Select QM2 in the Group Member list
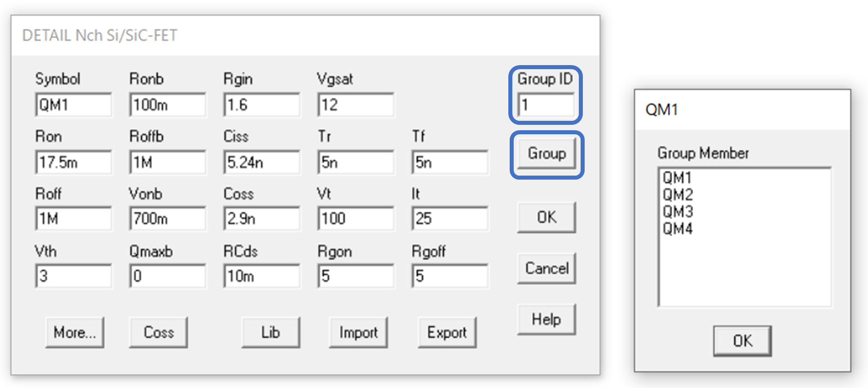Screen dimensions: 868x388 (x=678, y=195)
